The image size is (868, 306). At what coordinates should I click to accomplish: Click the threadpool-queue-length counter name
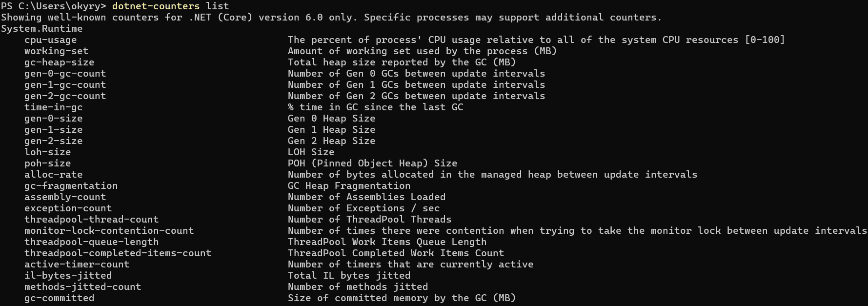tap(92, 242)
